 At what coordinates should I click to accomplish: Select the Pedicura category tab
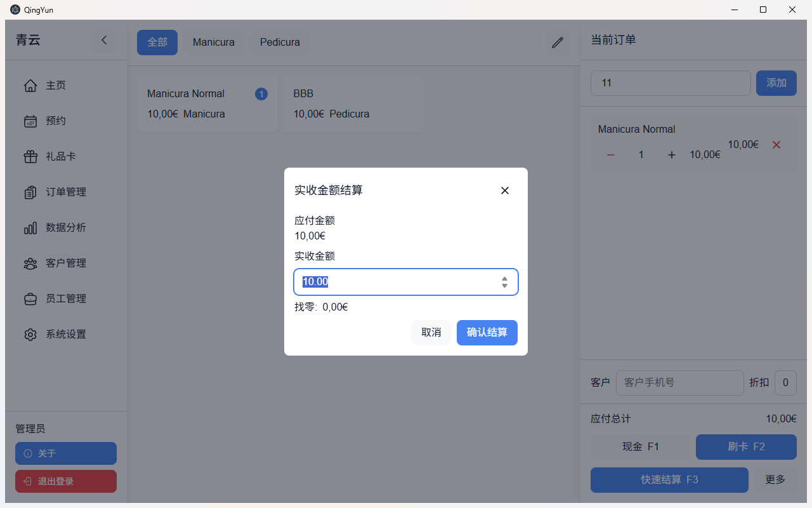pos(280,43)
